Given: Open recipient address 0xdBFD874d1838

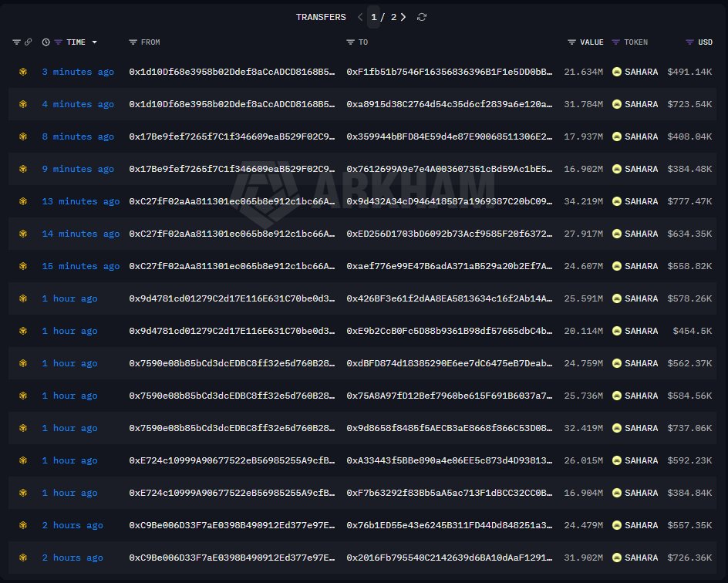Looking at the screenshot, I should point(450,363).
